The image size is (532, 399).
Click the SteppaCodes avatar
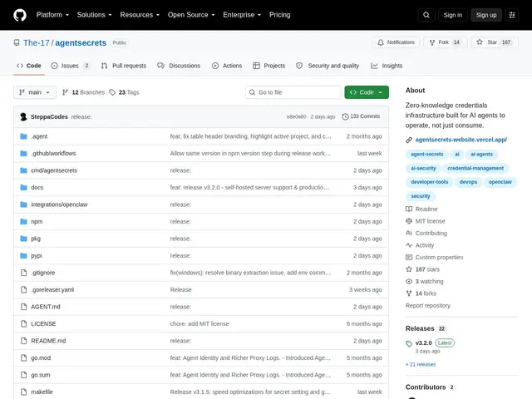pos(23,116)
